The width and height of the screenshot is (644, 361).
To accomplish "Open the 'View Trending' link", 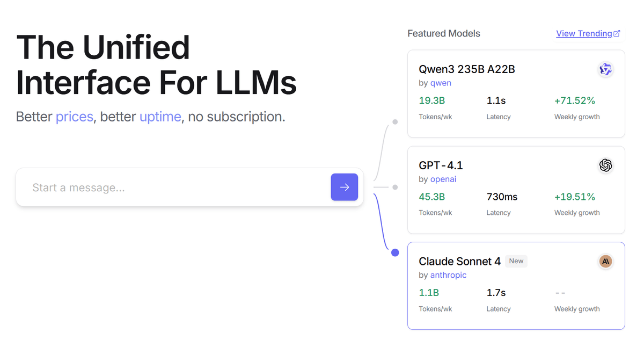I will pos(583,33).
